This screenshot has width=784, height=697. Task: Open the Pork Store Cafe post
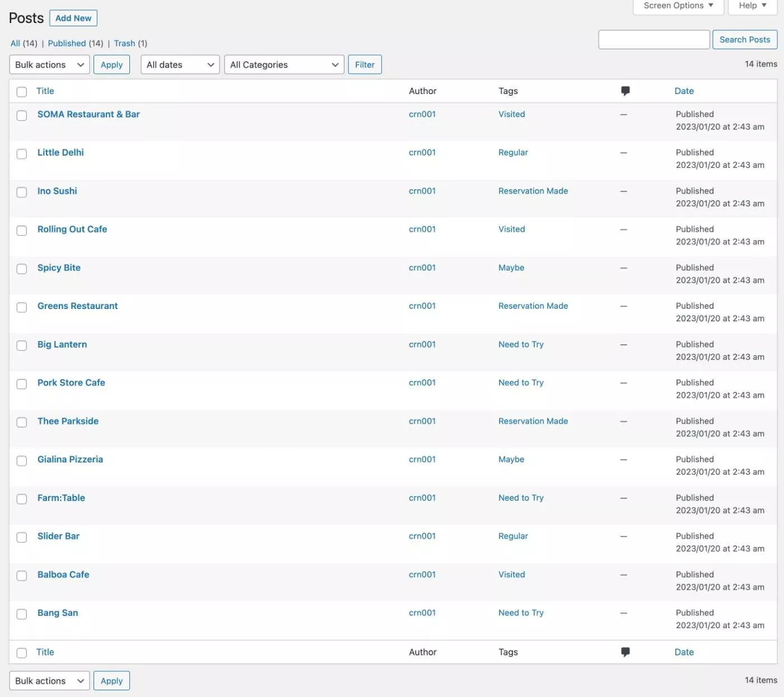(71, 383)
